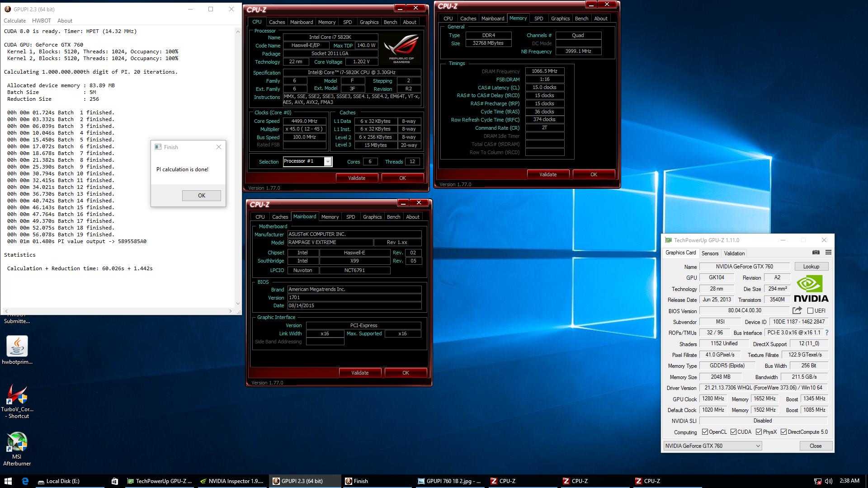Expand the Processor #1 selection dropdown
The height and width of the screenshot is (488, 868).
(x=328, y=162)
